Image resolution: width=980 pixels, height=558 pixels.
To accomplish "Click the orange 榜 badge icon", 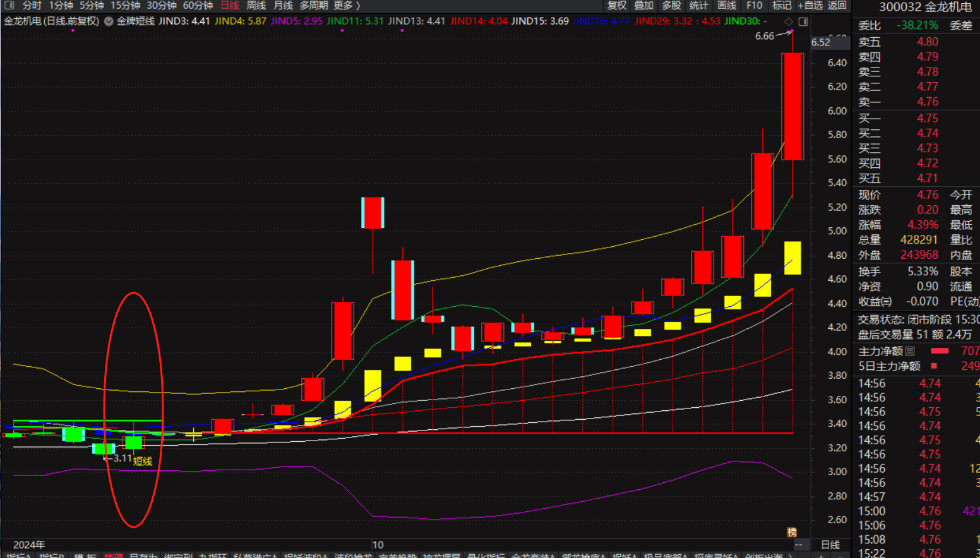I will point(792,532).
